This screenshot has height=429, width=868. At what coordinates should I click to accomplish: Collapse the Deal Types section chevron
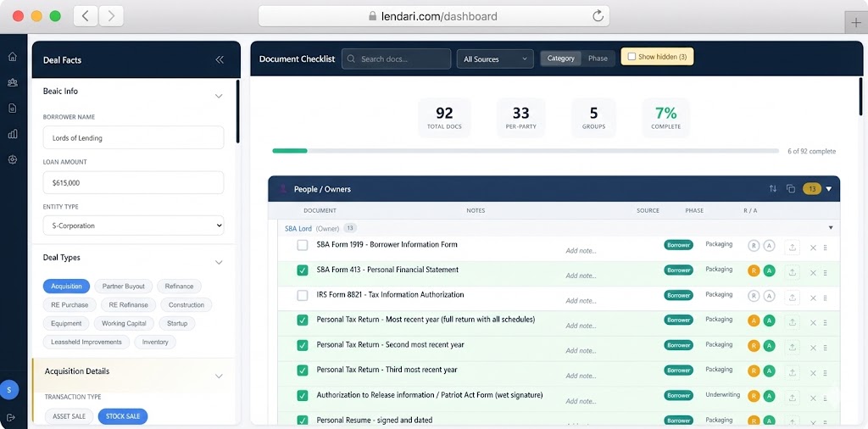click(x=219, y=262)
